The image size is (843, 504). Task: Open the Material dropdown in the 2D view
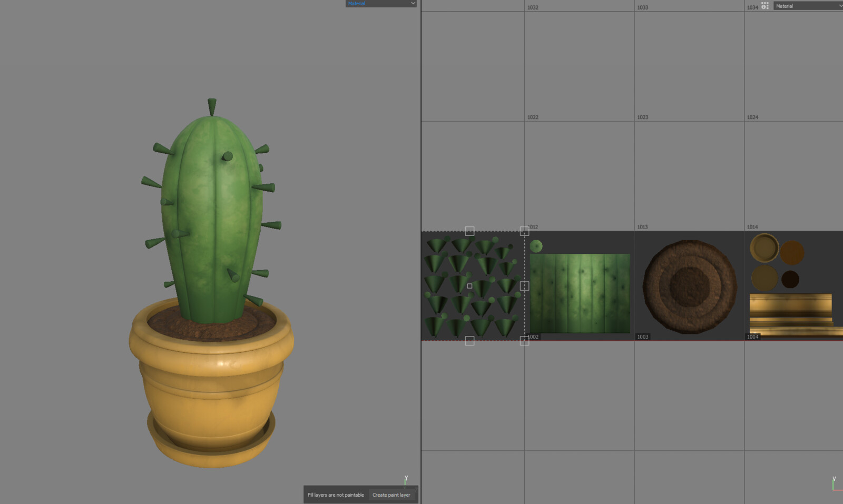pyautogui.click(x=808, y=6)
